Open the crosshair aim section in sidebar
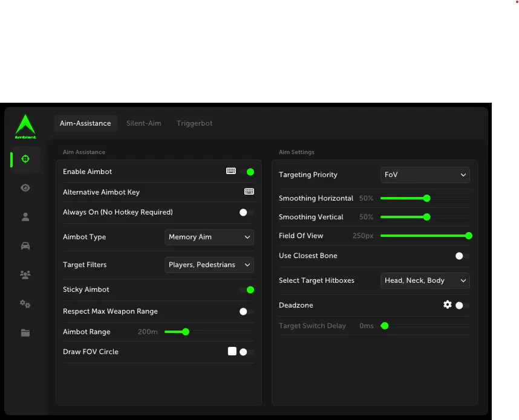This screenshot has height=420, width=519. point(25,159)
